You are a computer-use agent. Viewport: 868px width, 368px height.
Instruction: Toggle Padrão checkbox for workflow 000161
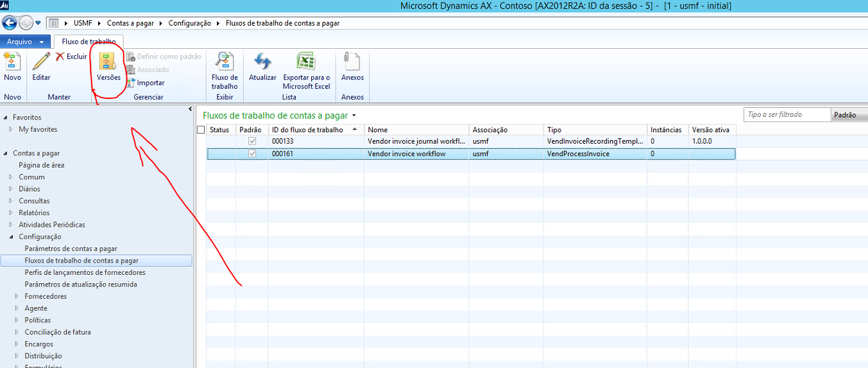252,153
